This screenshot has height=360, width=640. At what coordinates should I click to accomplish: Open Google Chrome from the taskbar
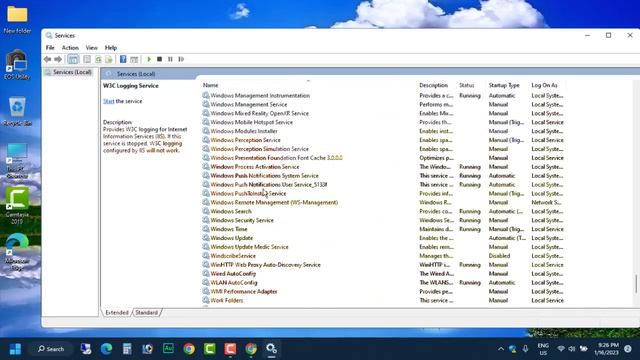pos(189,349)
